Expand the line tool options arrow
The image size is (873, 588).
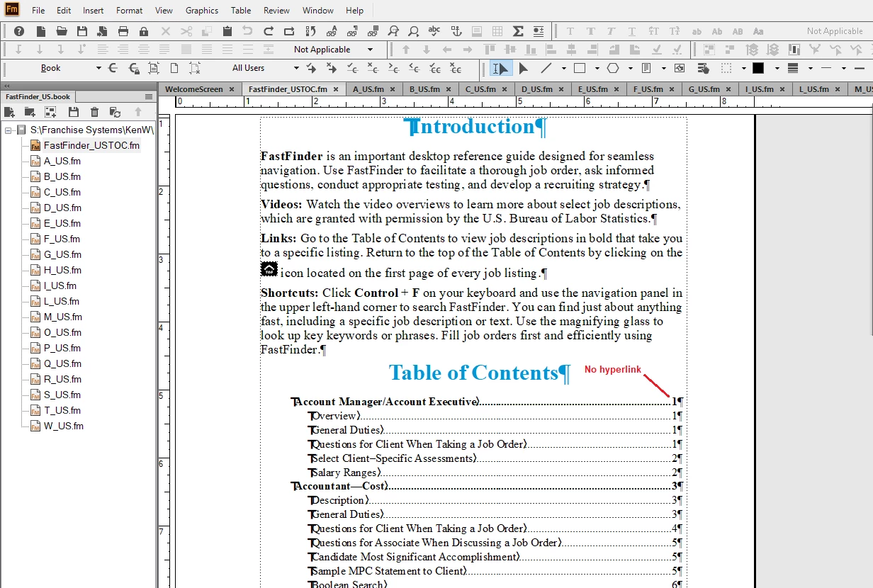coord(564,68)
